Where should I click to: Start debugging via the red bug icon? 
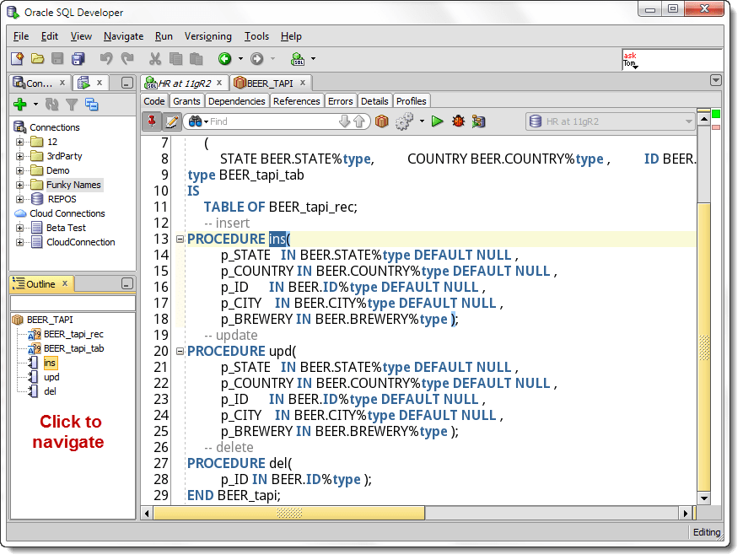(x=456, y=121)
